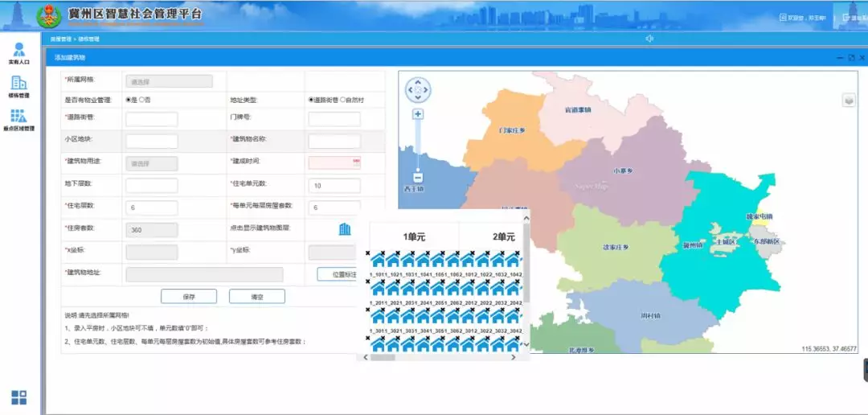Click scroll-down arrow of house layout popup

526,344
